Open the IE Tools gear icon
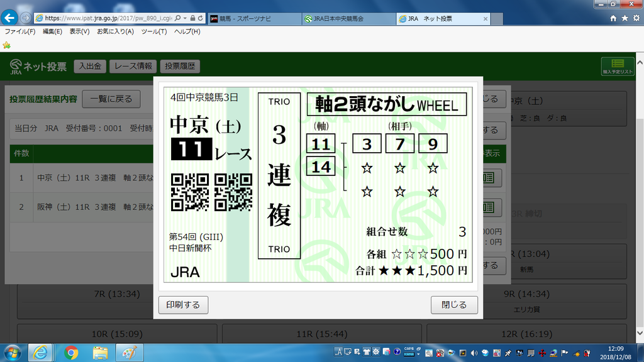 pyautogui.click(x=636, y=18)
